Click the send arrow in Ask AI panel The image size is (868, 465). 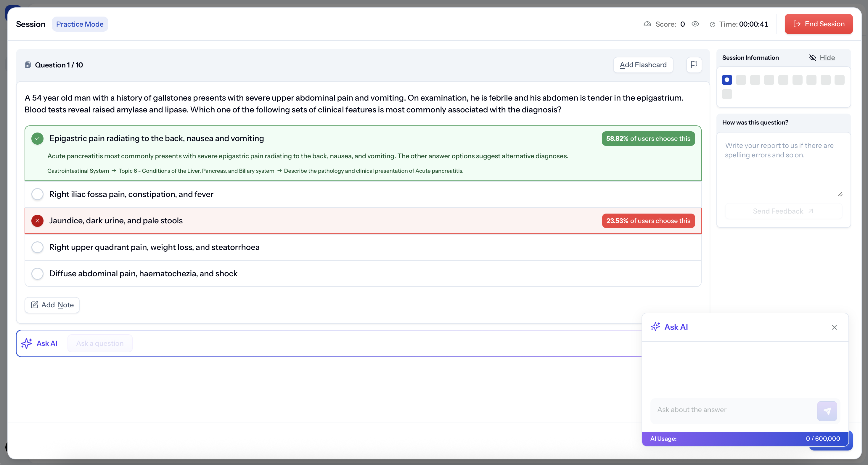(827, 411)
